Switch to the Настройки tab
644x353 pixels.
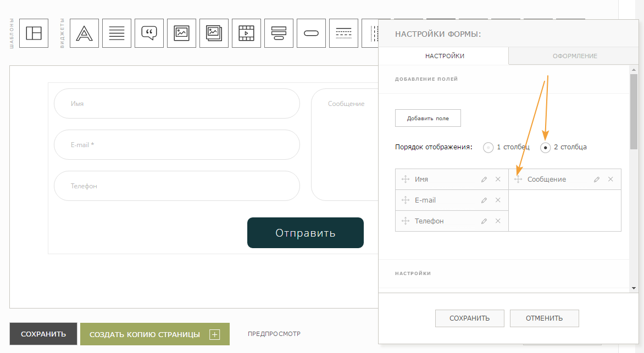point(443,56)
